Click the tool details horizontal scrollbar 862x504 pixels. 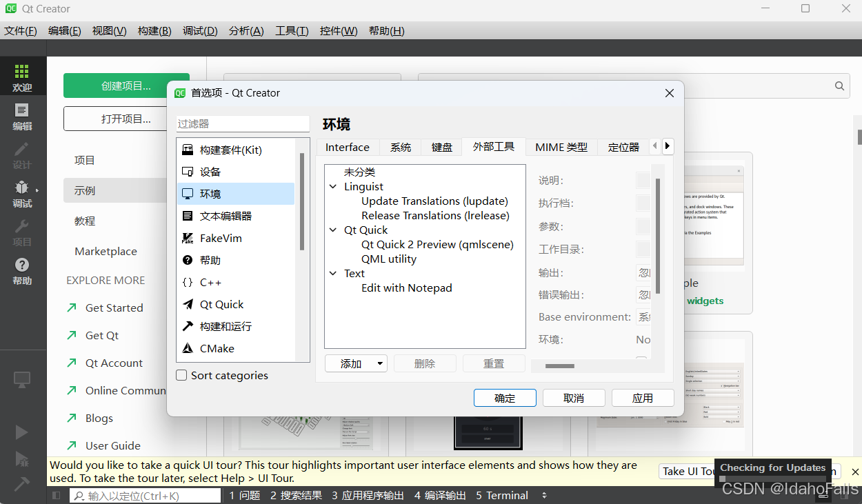[560, 366]
